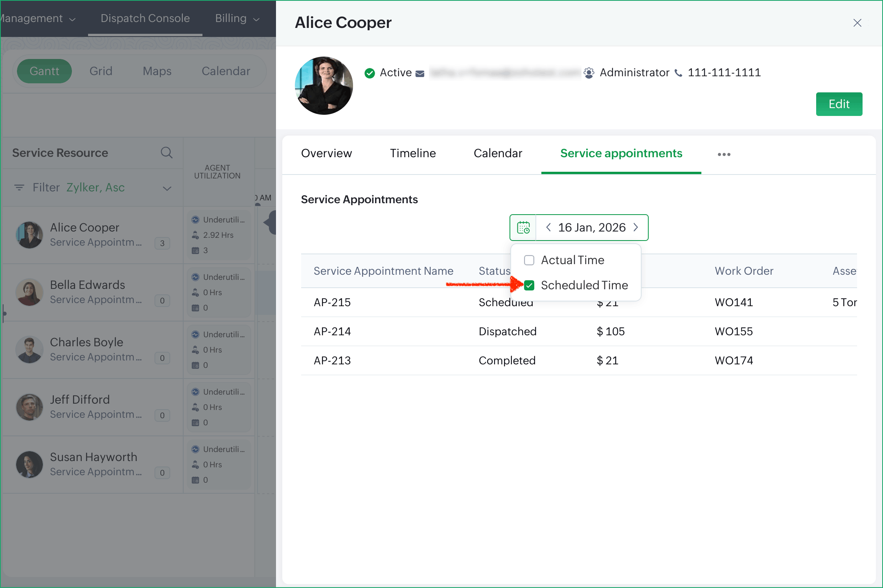Open appointment AP-214 row

coord(332,331)
